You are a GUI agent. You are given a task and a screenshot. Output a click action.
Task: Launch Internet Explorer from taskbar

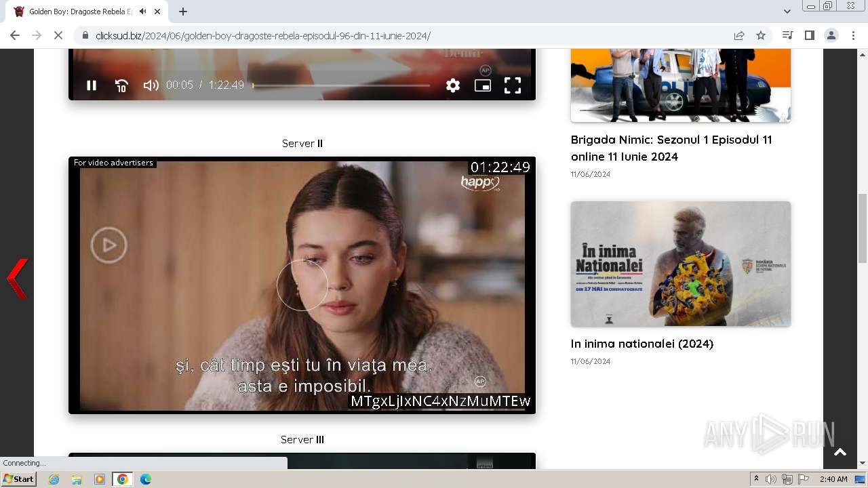coord(54,479)
